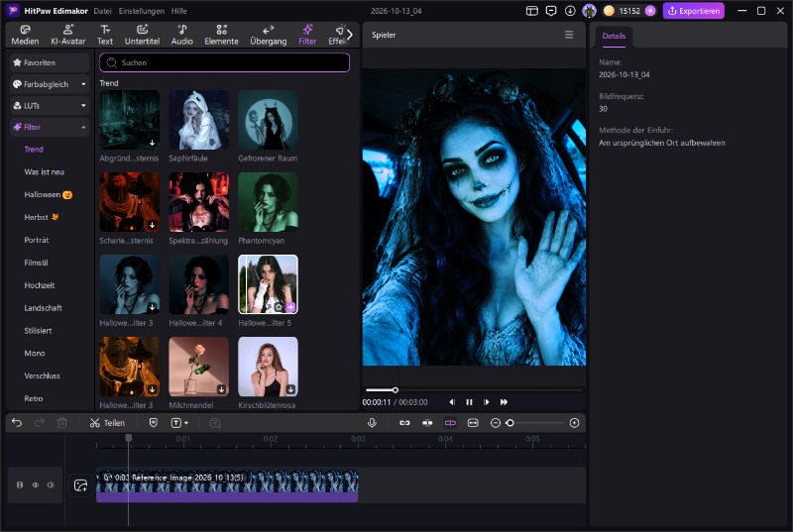Viewport: 793px width, 532px height.
Task: Open the Elemente tab
Action: pos(221,35)
